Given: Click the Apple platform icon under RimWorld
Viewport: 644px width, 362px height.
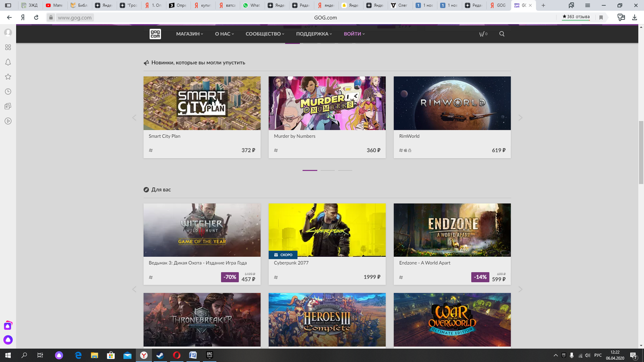Looking at the screenshot, I should 405,151.
